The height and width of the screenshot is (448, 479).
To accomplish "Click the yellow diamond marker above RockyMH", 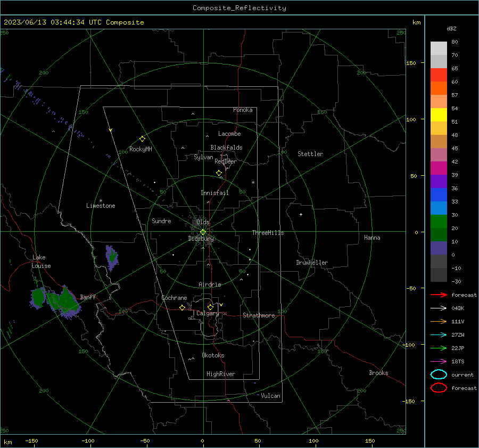I will click(x=142, y=139).
